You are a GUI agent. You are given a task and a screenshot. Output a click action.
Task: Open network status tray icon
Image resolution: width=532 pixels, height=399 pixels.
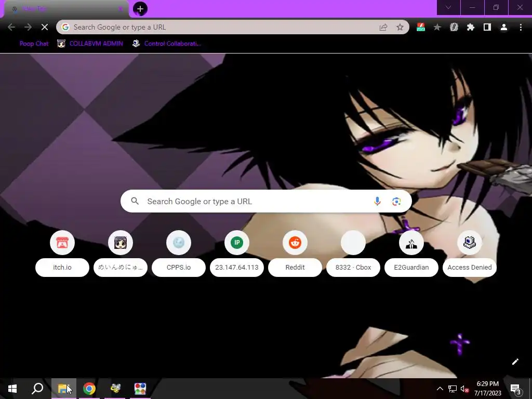[x=453, y=389]
